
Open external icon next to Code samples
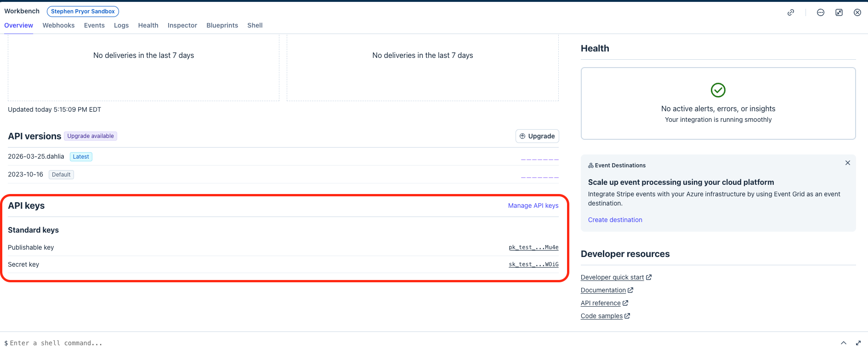[627, 316]
